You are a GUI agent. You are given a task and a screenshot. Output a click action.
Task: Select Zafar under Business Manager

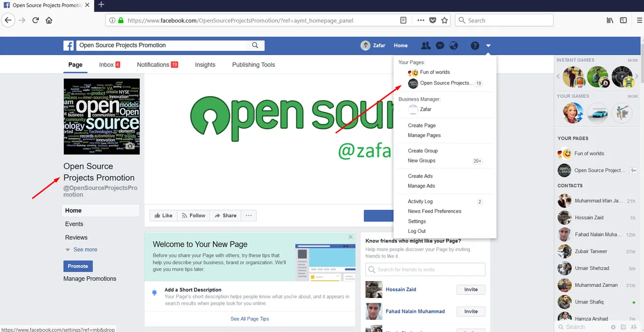coord(425,109)
